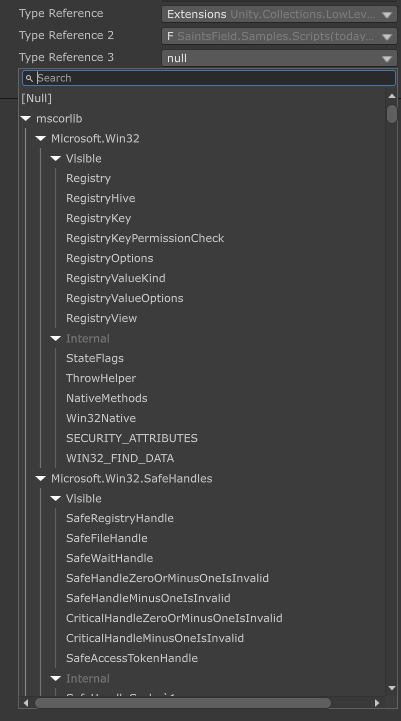
Task: Pick the ThrowHelper type
Action: [101, 378]
